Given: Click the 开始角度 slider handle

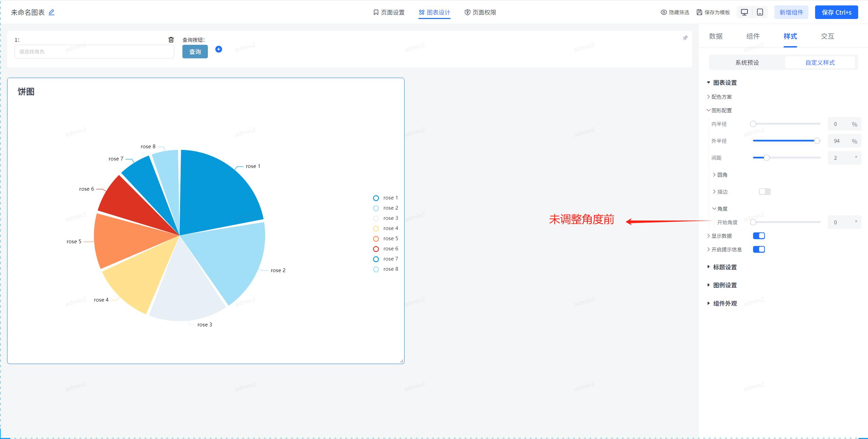Looking at the screenshot, I should pos(753,222).
